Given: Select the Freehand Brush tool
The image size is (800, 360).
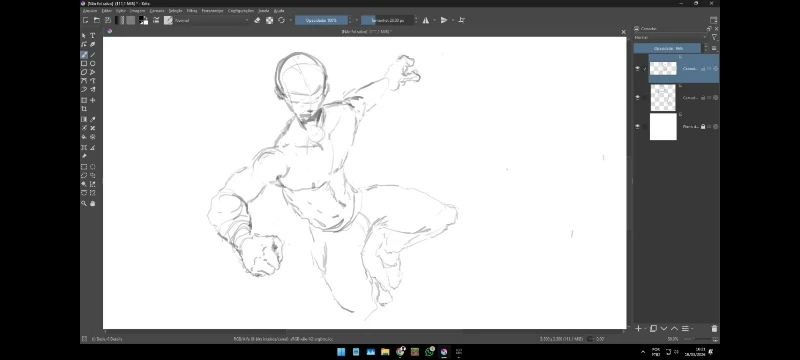Looking at the screenshot, I should (x=84, y=55).
